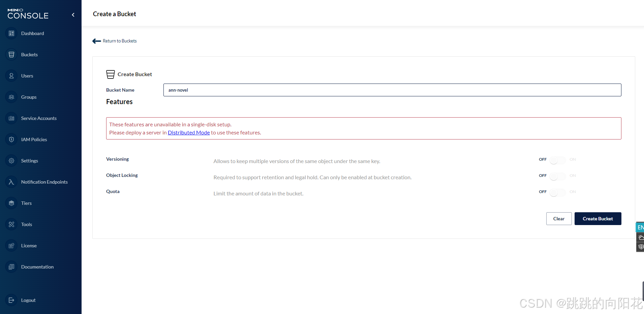Click the Settings gear icon
644x314 pixels.
click(x=11, y=161)
